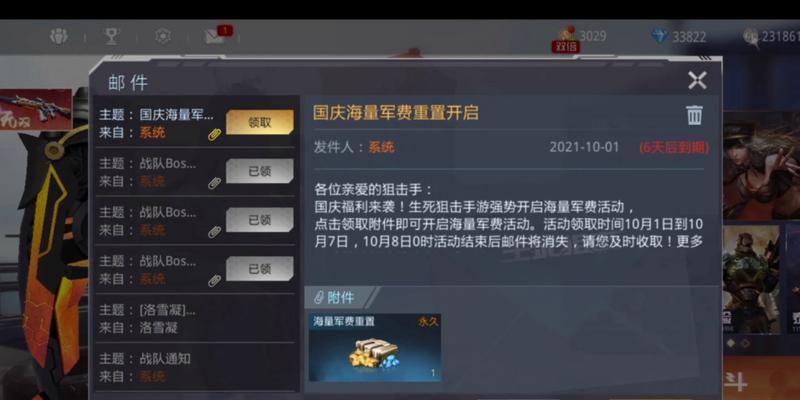Screen dimensions: 800x400
Task: Open the 战队通知 mail entry
Action: [195, 367]
